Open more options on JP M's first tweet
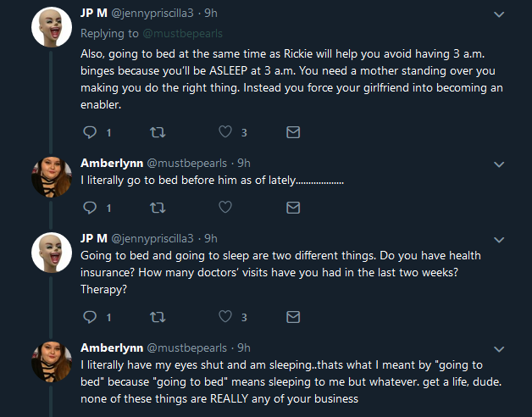 pyautogui.click(x=499, y=14)
